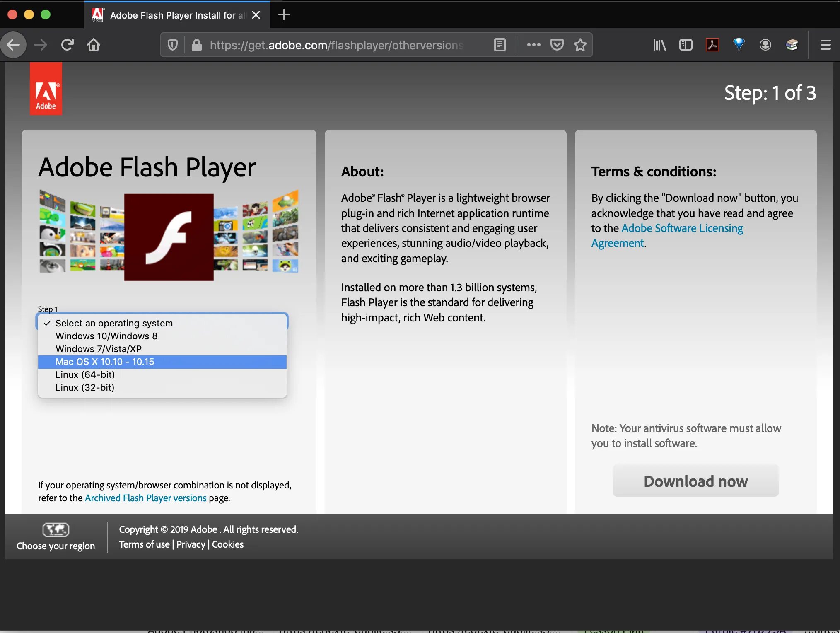The image size is (840, 633).
Task: Click the Adobe logo
Action: click(46, 88)
